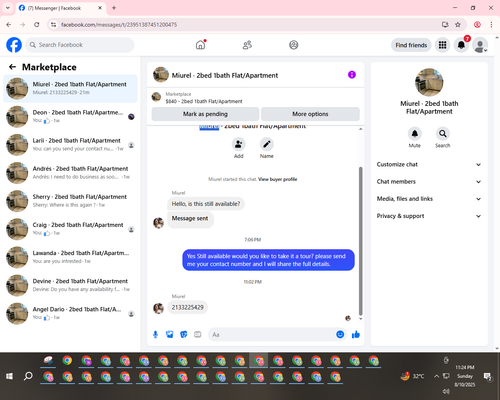Open the taskbar clock and date
Image resolution: width=500 pixels, height=400 pixels.
click(x=465, y=376)
